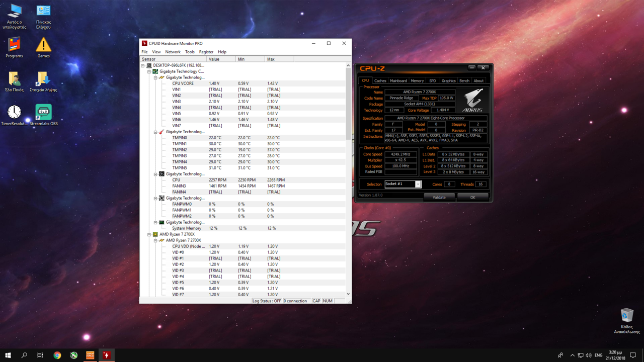644x362 pixels.
Task: Collapse the DESKTOP-696L6FK root node
Action: (x=143, y=65)
